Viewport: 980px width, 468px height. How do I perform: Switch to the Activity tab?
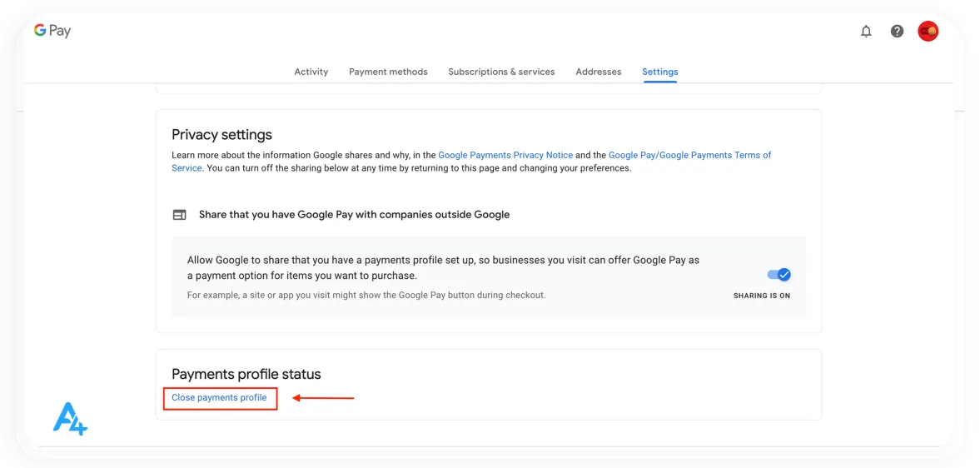point(311,72)
